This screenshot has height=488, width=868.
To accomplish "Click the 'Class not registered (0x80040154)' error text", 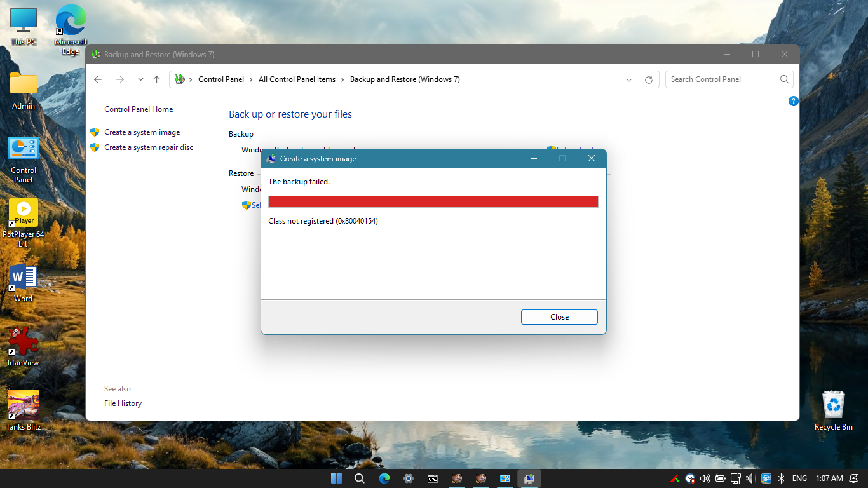I will 323,221.
